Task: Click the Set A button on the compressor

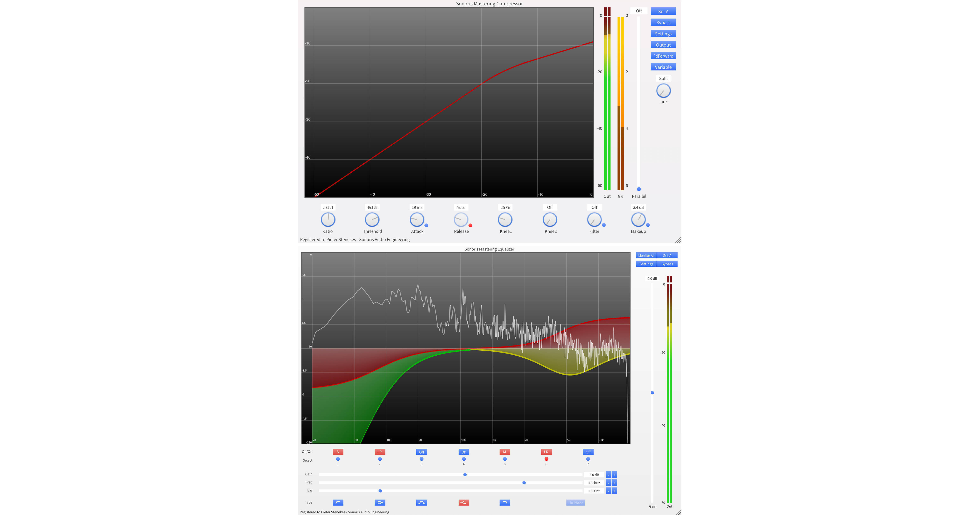Action: click(x=663, y=11)
